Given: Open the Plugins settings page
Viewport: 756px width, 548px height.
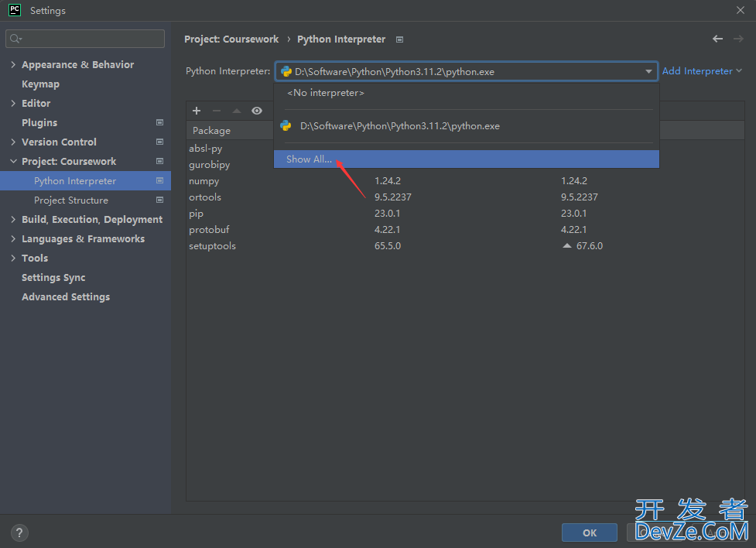Looking at the screenshot, I should coord(39,122).
